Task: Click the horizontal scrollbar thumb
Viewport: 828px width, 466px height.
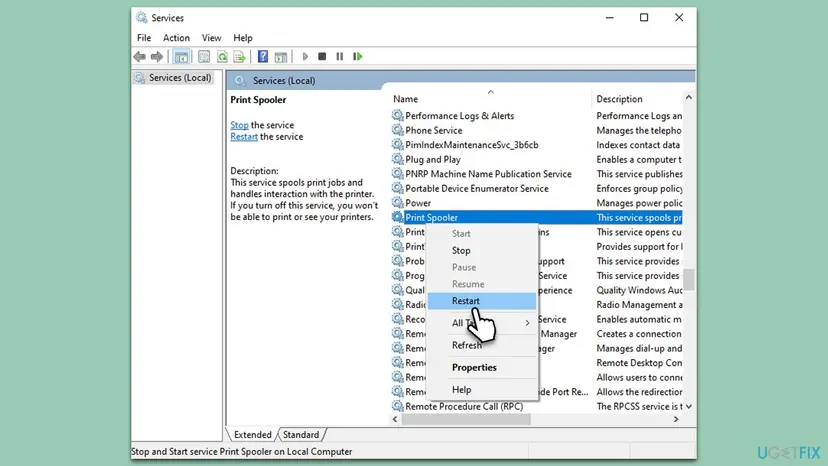Action: pyautogui.click(x=466, y=419)
